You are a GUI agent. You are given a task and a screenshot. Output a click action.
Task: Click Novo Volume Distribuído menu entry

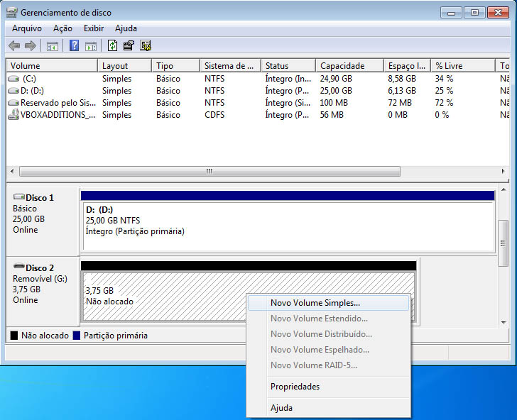(x=328, y=334)
